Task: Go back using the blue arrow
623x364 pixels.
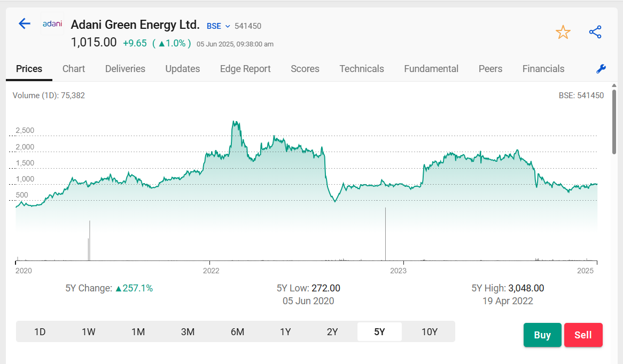Action: (25, 24)
